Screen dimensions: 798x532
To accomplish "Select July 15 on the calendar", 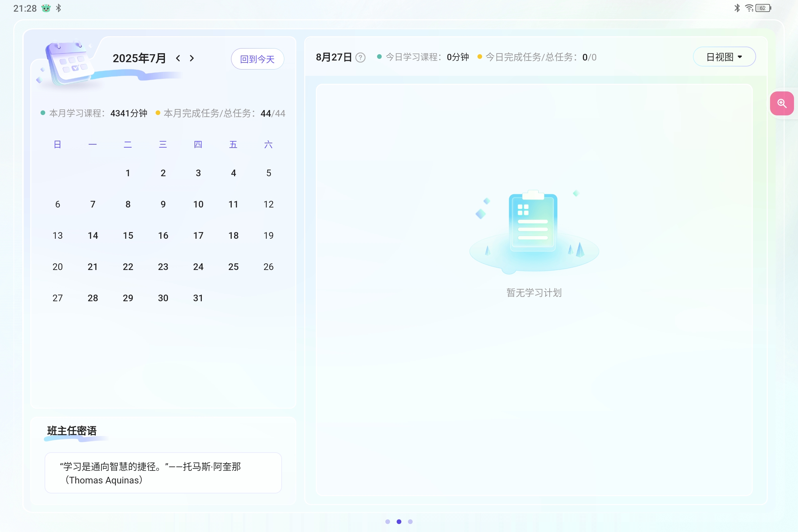I will click(128, 235).
